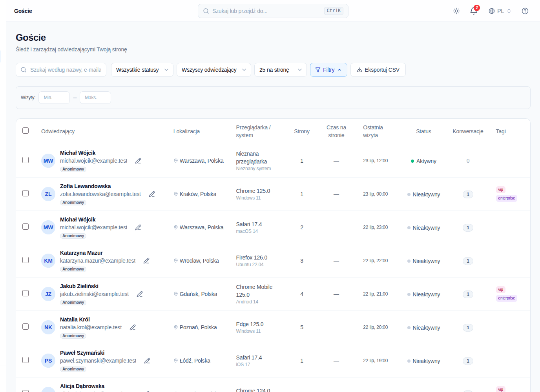Expand the Wszyscy odwiedzający dropdown
Image resolution: width=540 pixels, height=392 pixels.
point(214,70)
